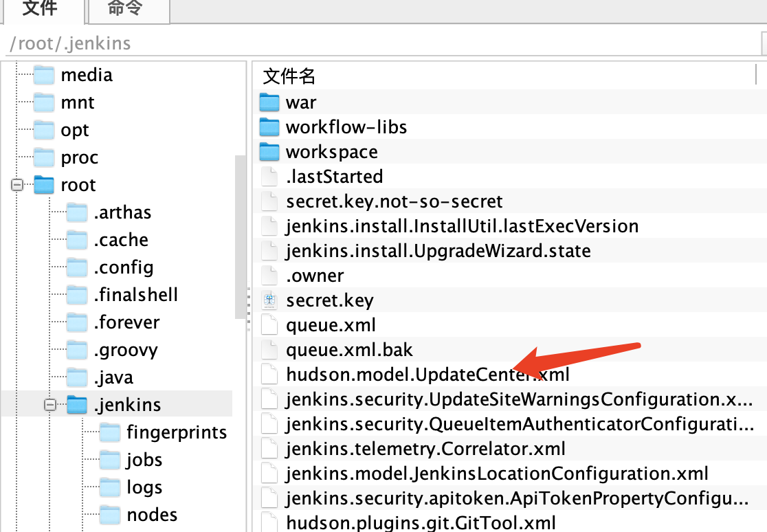
Task: Click the .owner file icon
Action: (x=269, y=275)
